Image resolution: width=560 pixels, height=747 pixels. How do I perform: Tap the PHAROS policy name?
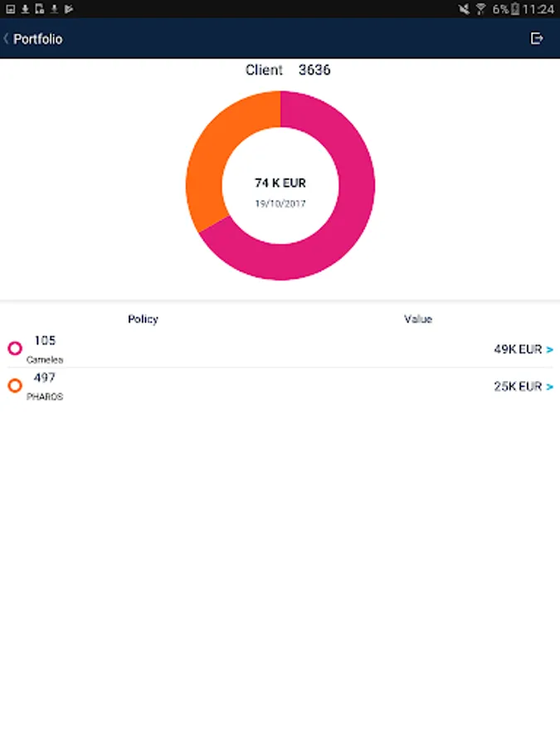click(x=45, y=397)
